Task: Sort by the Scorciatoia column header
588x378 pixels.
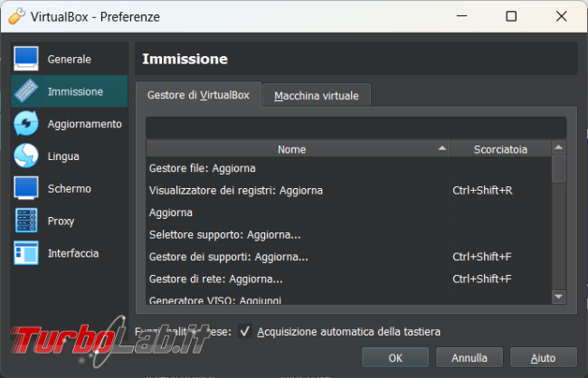Action: 500,149
